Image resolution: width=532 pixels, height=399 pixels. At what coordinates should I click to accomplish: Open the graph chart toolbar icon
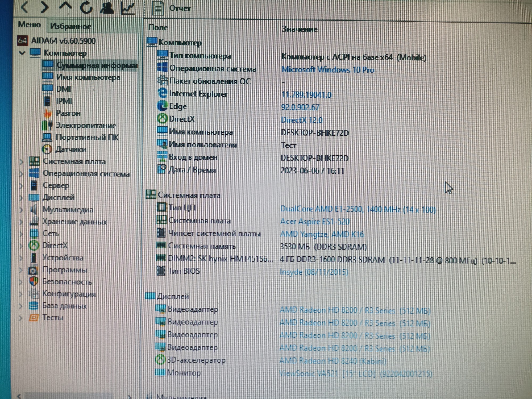[128, 8]
